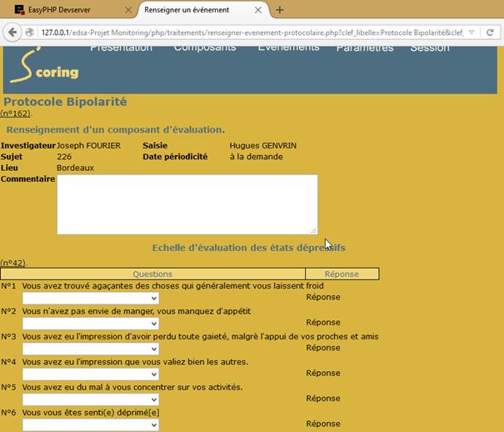This screenshot has height=432, width=504.
Task: Open a new browser tab with plus icon
Action: coord(279,10)
